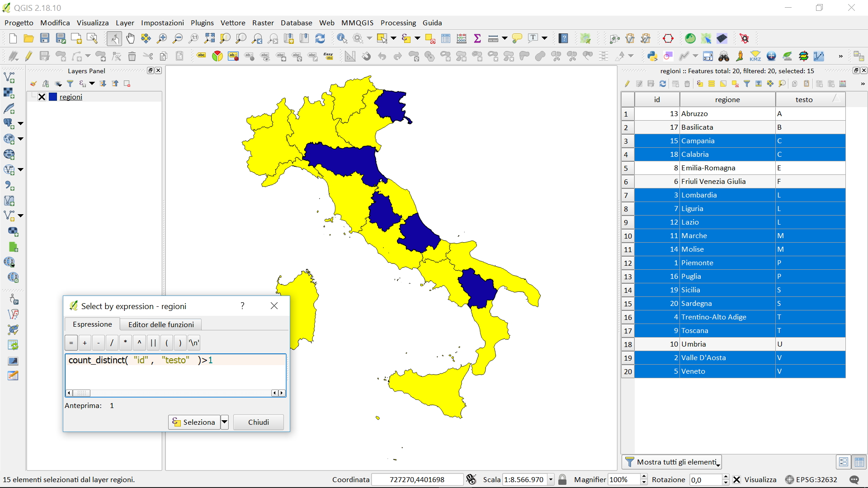Open the messages log speech bubble

pyautogui.click(x=854, y=480)
